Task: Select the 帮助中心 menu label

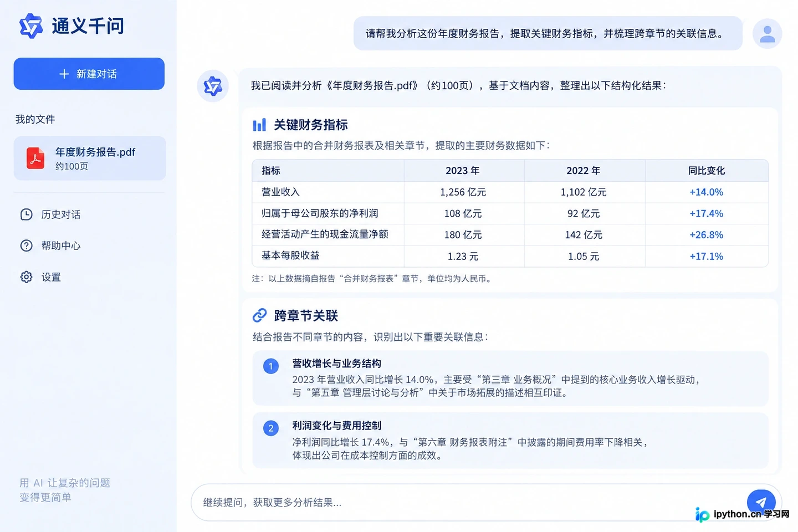Action: pyautogui.click(x=61, y=245)
